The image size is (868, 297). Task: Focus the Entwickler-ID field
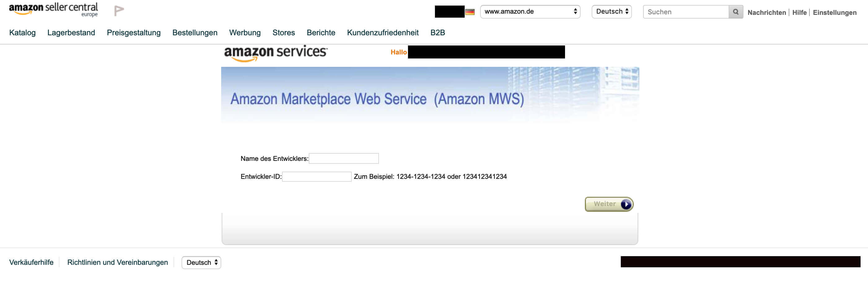coord(317,177)
